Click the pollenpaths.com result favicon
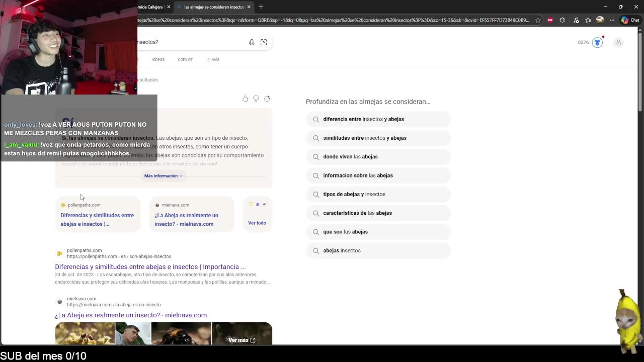The height and width of the screenshot is (362, 644). (x=59, y=253)
